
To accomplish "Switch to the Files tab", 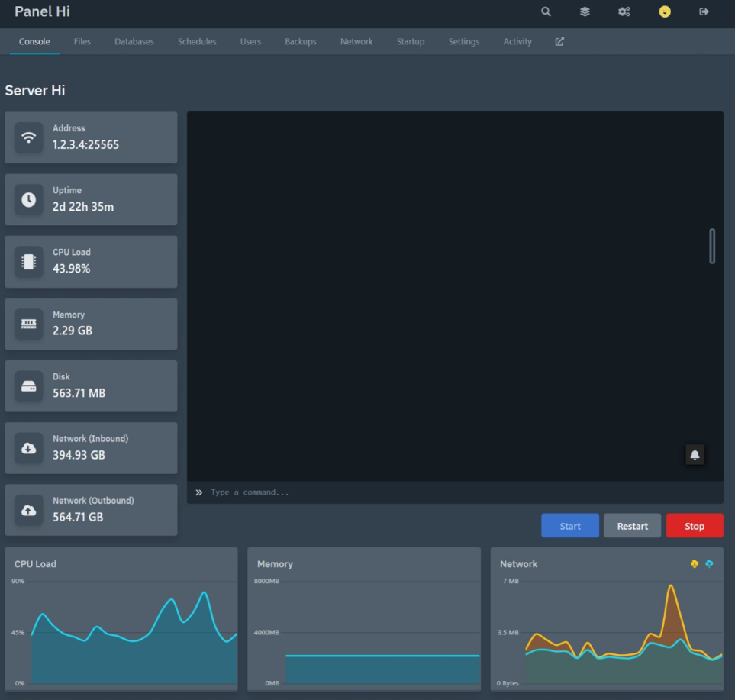I will 82,41.
